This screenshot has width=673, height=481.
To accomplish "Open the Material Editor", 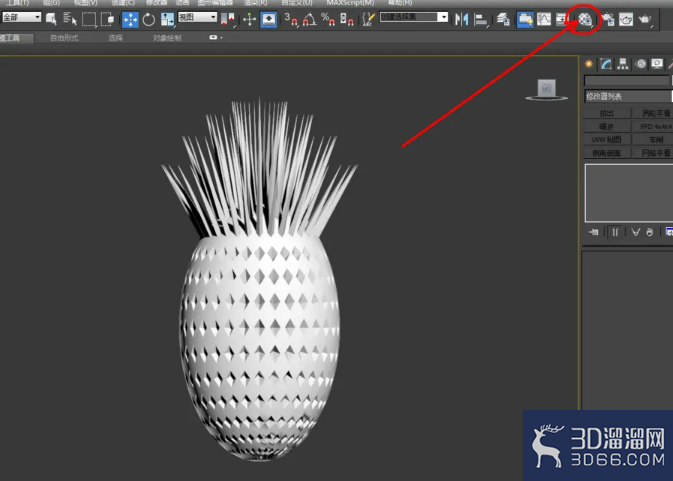I will (585, 19).
